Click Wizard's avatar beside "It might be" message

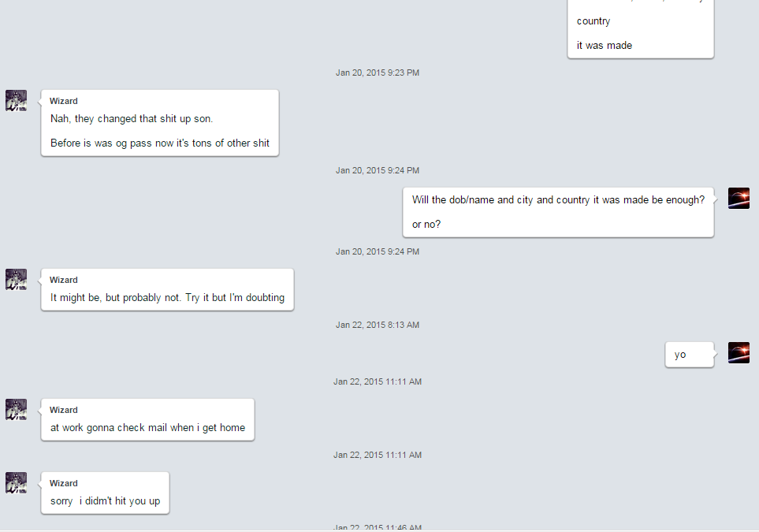point(16,280)
